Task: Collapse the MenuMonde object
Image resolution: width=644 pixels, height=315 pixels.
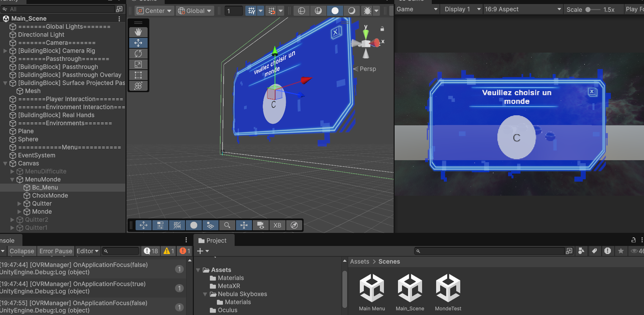Action: point(12,180)
